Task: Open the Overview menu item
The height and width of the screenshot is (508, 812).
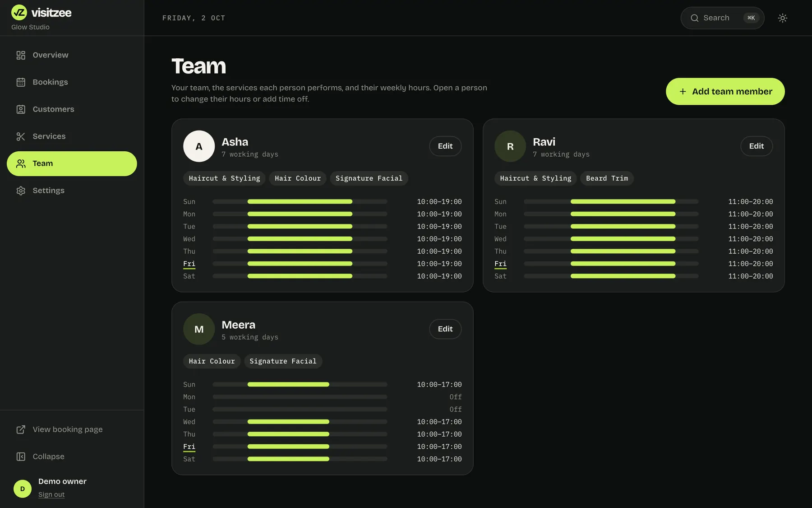Action: [x=72, y=55]
